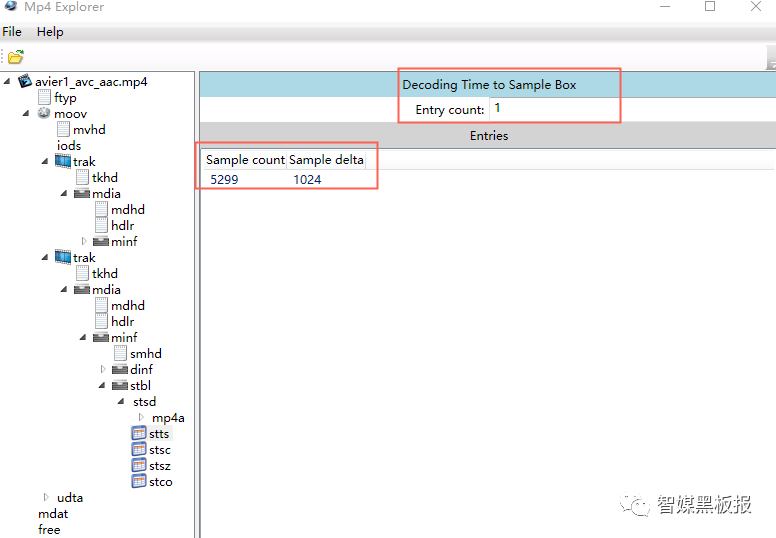
Task: Open the File menu
Action: click(x=12, y=32)
